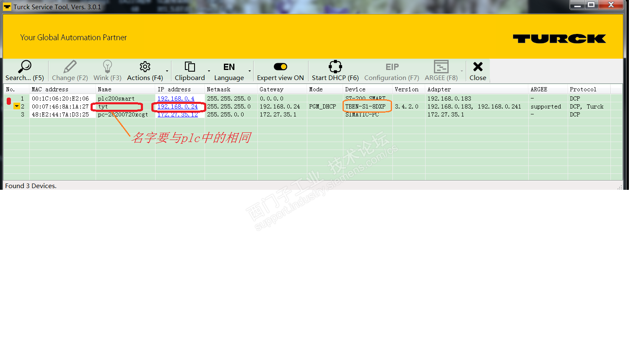The image size is (644, 362).
Task: Click the Search (F5) magnifier tool
Action: click(x=25, y=70)
